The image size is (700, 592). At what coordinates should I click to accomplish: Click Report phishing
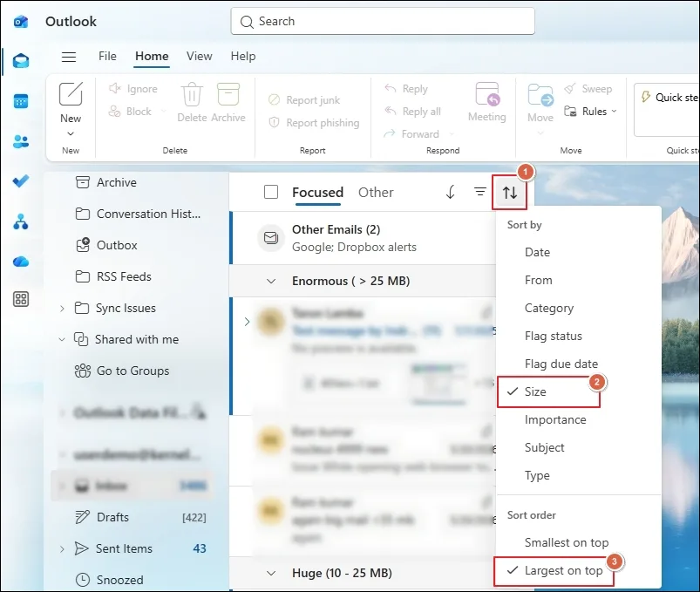pos(314,122)
